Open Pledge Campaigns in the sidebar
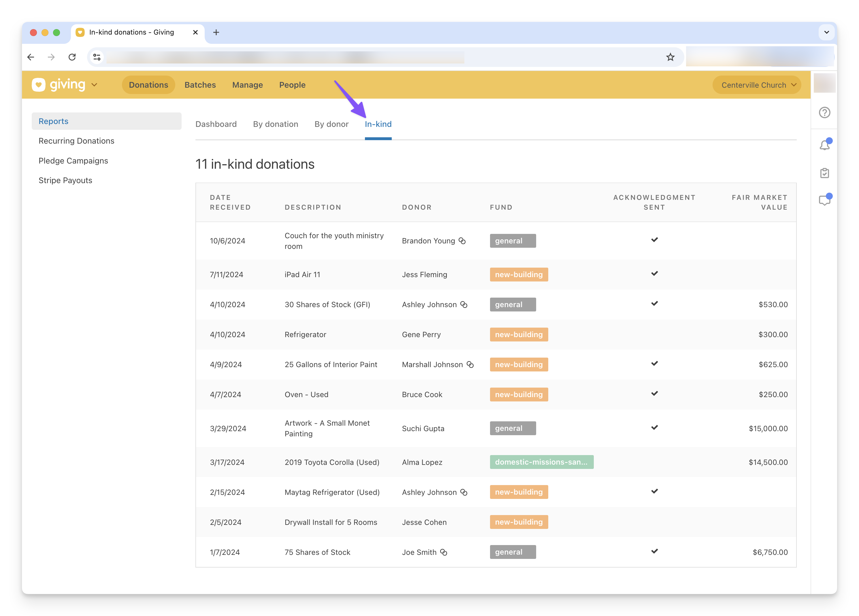 73,161
